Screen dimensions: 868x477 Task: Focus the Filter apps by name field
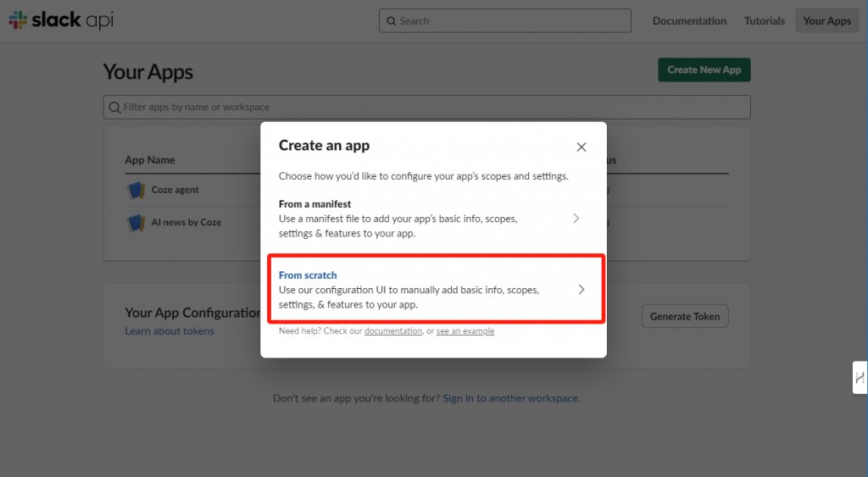[427, 107]
